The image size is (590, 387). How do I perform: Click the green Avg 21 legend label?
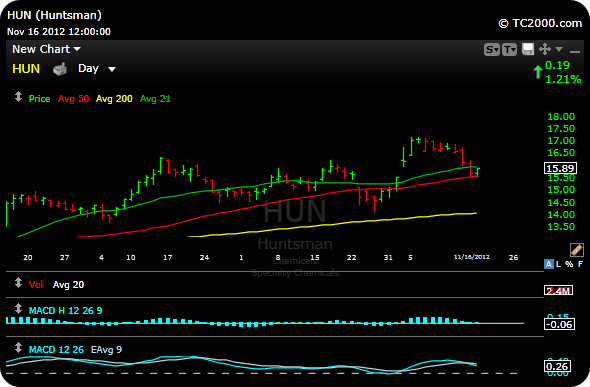coord(155,99)
